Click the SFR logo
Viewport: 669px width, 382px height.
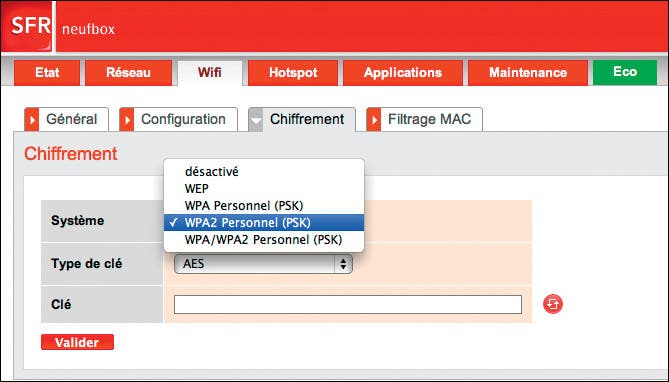(x=26, y=26)
